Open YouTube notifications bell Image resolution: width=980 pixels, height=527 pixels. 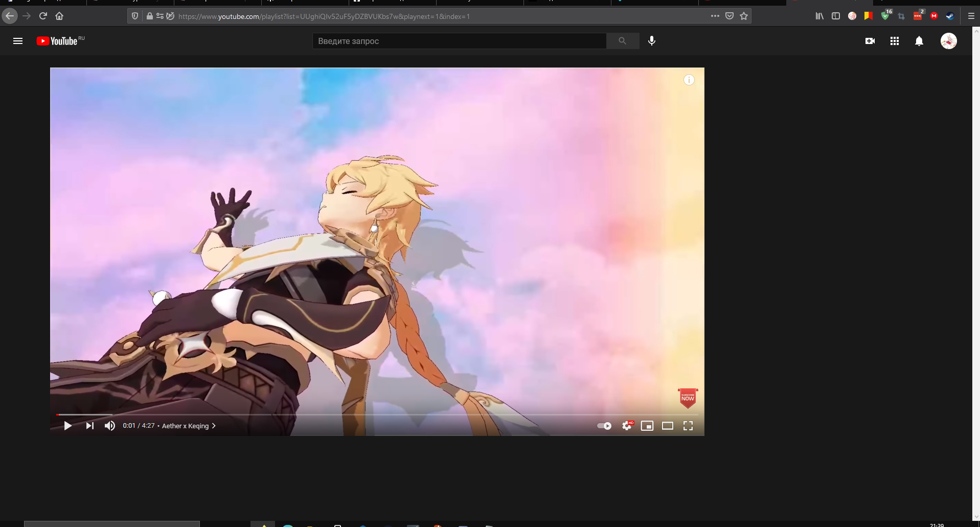[x=919, y=41]
